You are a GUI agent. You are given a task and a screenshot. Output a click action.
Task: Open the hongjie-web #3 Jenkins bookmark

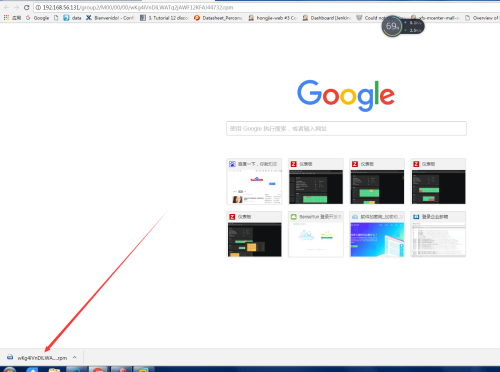click(272, 18)
